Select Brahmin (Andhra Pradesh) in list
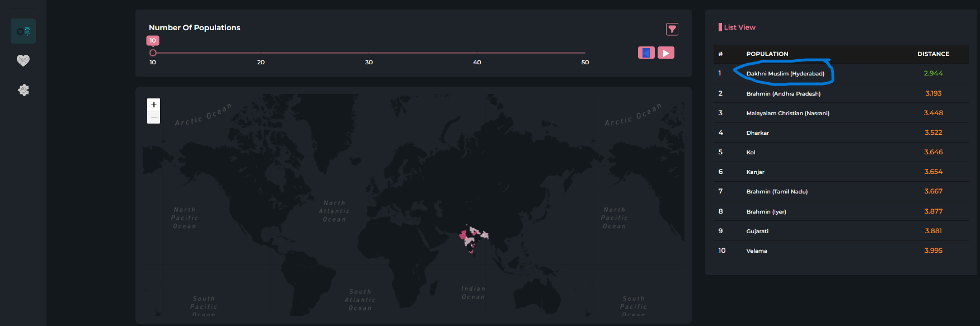Image resolution: width=980 pixels, height=326 pixels. coord(783,94)
